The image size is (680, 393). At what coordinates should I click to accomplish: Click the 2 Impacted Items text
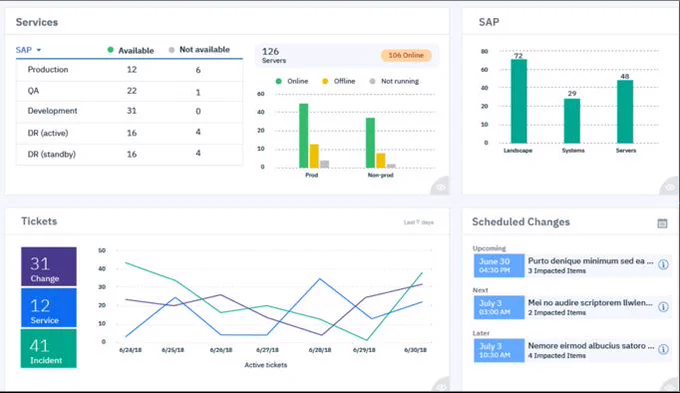point(557,312)
